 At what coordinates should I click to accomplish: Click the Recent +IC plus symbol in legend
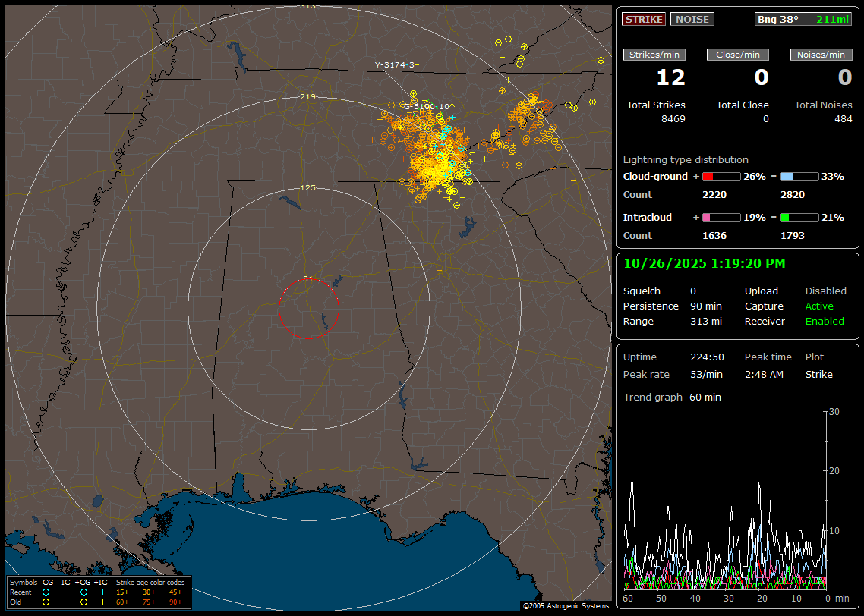[x=102, y=592]
